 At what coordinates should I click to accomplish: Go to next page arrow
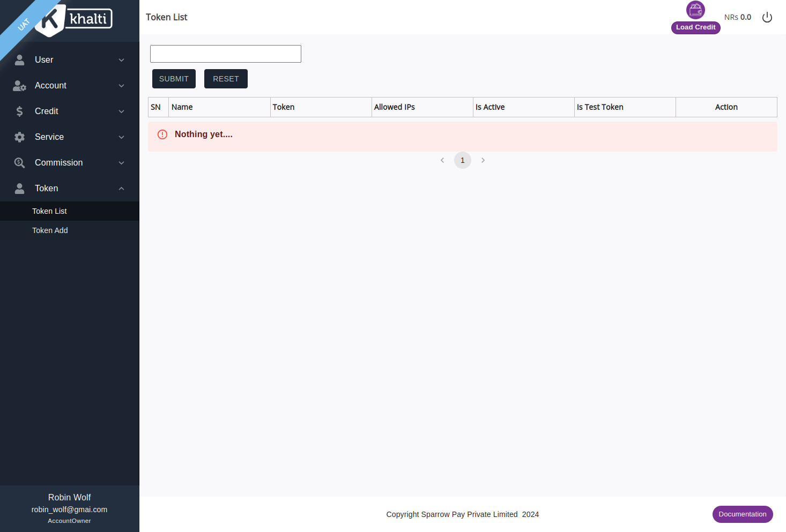(483, 160)
